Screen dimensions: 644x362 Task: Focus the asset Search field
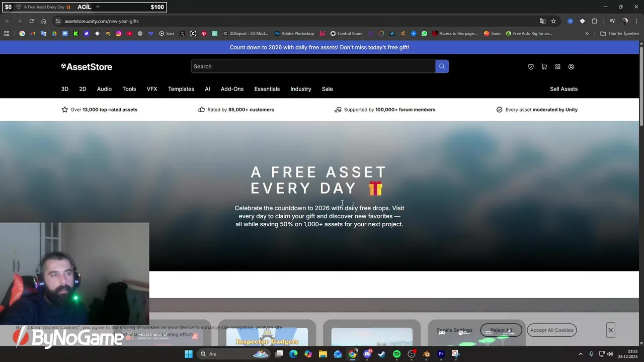coord(313,66)
